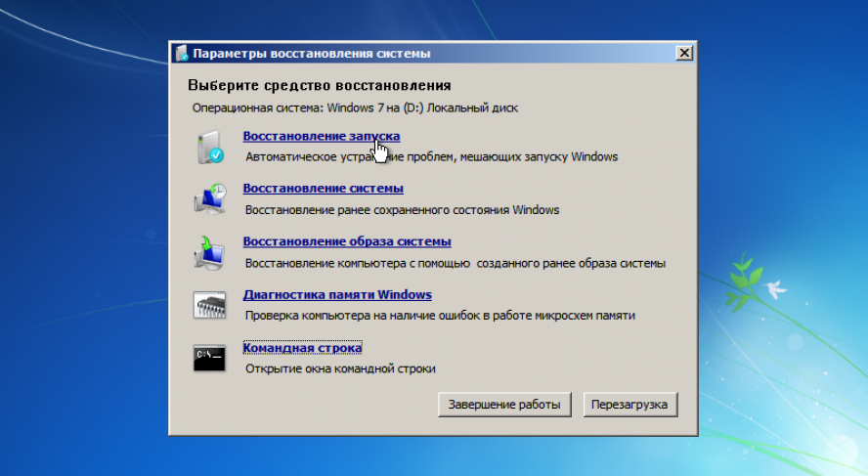Click description Открытие окна командной строки
This screenshot has height=476, width=868.
click(x=340, y=368)
